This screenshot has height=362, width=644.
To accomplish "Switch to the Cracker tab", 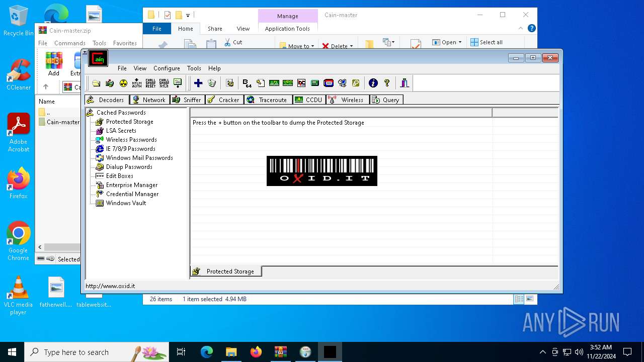I will coord(224,100).
